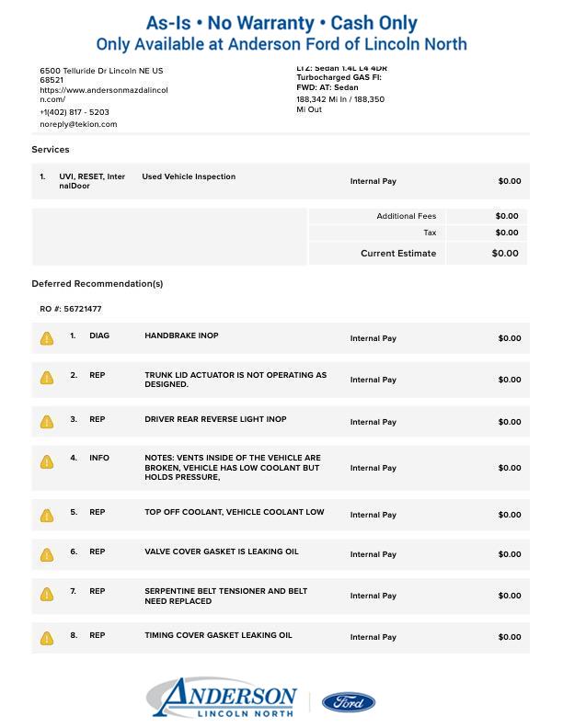Image resolution: width=563 pixels, height=728 pixels.
Task: Open the andersonmazdalincoln.com website link
Action: pos(103,95)
